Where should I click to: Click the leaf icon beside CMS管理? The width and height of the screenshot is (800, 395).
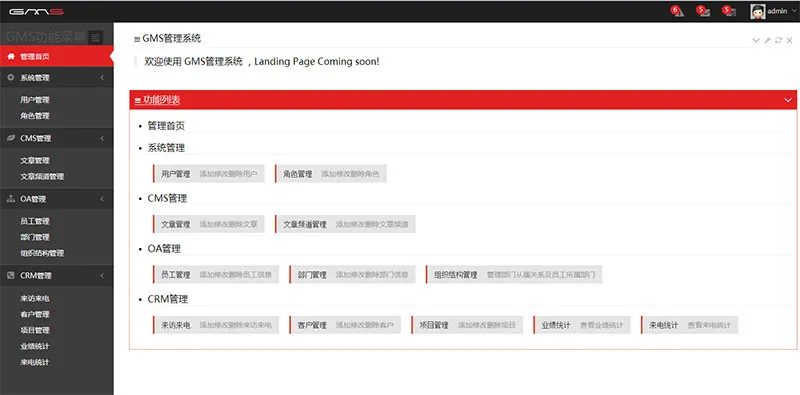(11, 138)
